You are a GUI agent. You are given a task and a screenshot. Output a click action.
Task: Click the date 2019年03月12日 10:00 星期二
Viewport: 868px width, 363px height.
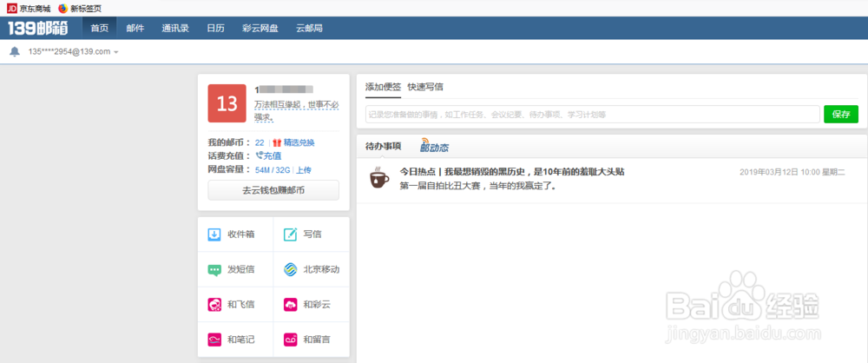(792, 172)
